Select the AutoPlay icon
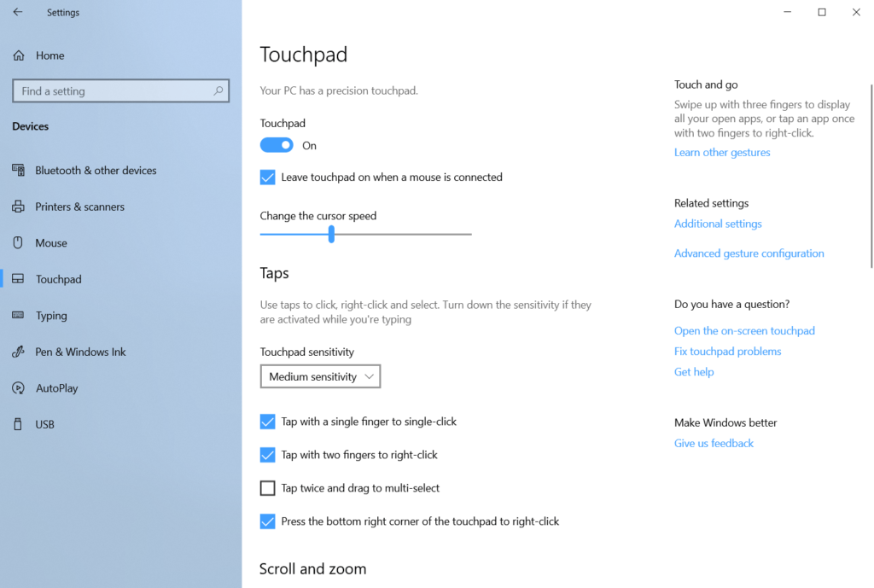 pyautogui.click(x=19, y=388)
